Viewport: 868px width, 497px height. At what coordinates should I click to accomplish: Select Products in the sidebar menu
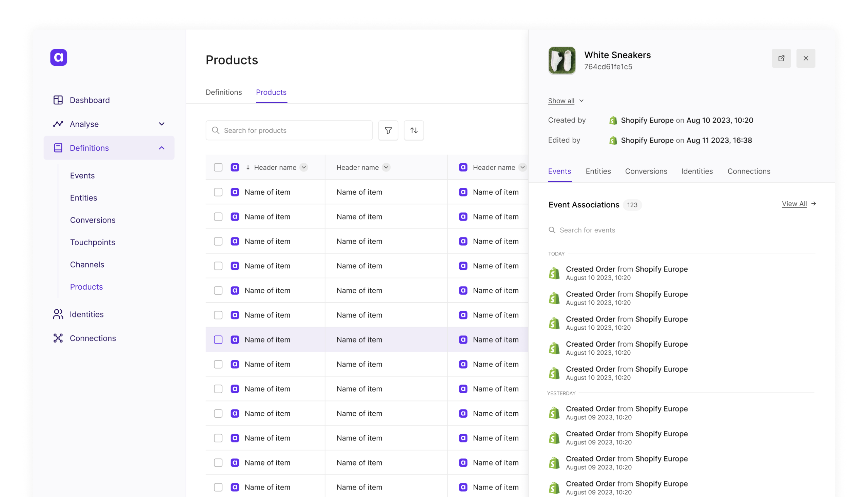pyautogui.click(x=86, y=287)
